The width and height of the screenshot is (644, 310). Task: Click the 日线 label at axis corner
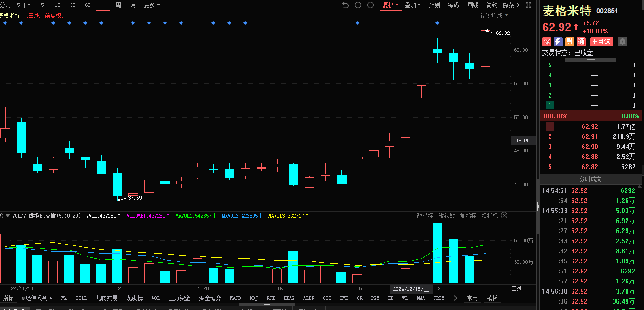pyautogui.click(x=517, y=288)
